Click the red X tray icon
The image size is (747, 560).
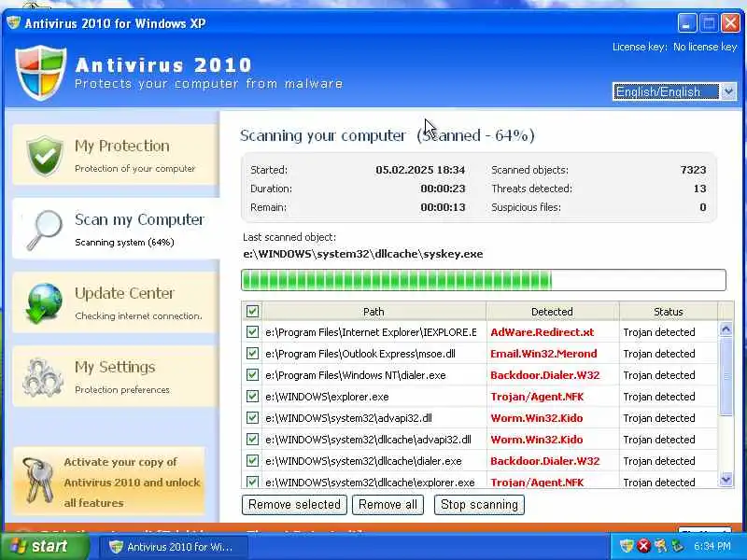pyautogui.click(x=643, y=546)
